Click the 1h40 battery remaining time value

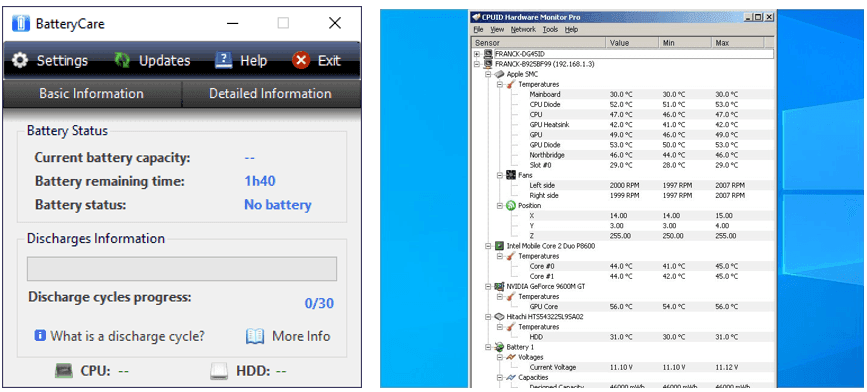[260, 181]
